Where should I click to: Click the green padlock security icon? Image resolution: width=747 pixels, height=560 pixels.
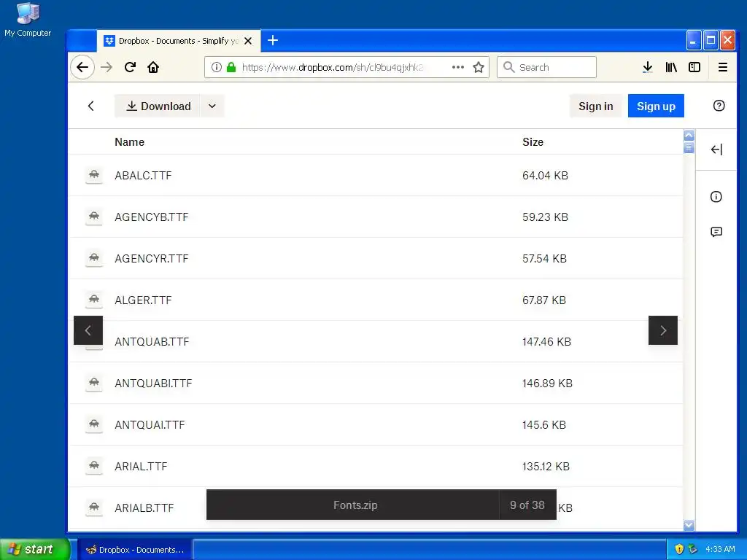tap(231, 67)
